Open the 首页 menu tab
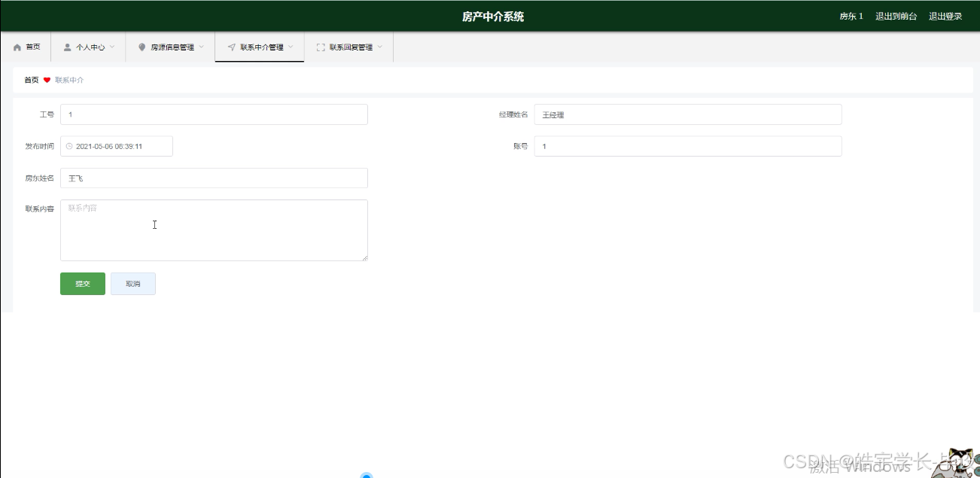The width and height of the screenshot is (980, 478). (26, 47)
